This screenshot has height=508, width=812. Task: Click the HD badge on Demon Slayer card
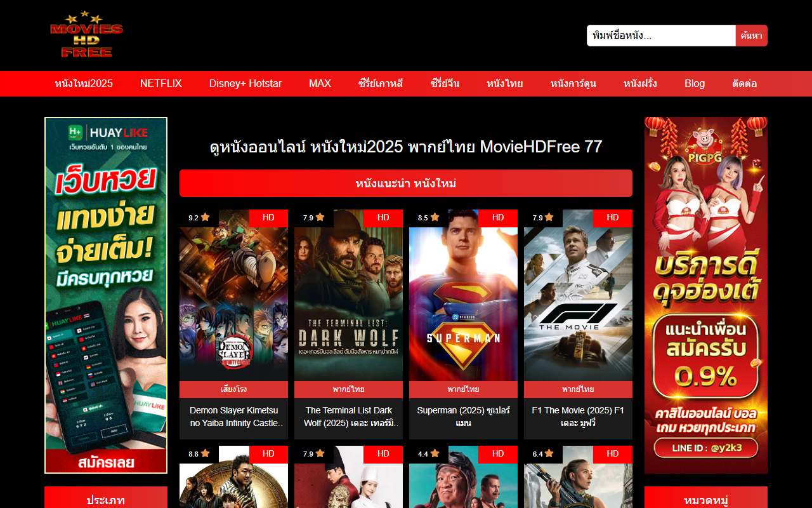click(x=268, y=218)
